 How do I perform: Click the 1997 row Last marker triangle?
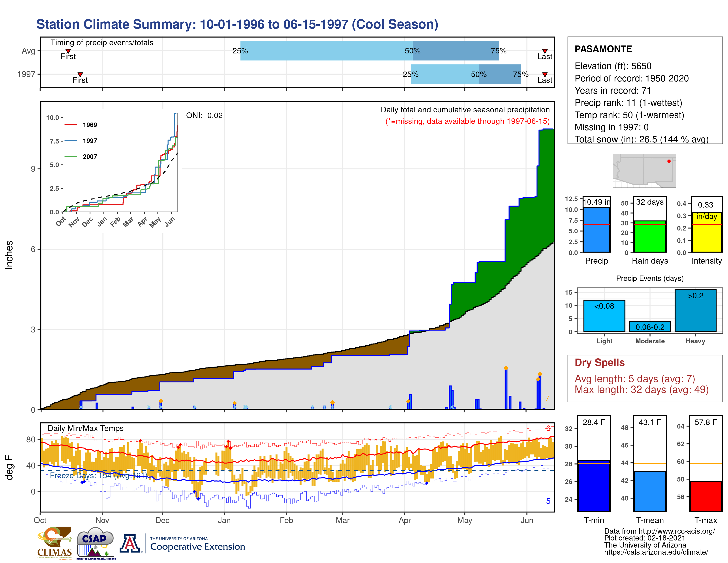click(x=545, y=74)
